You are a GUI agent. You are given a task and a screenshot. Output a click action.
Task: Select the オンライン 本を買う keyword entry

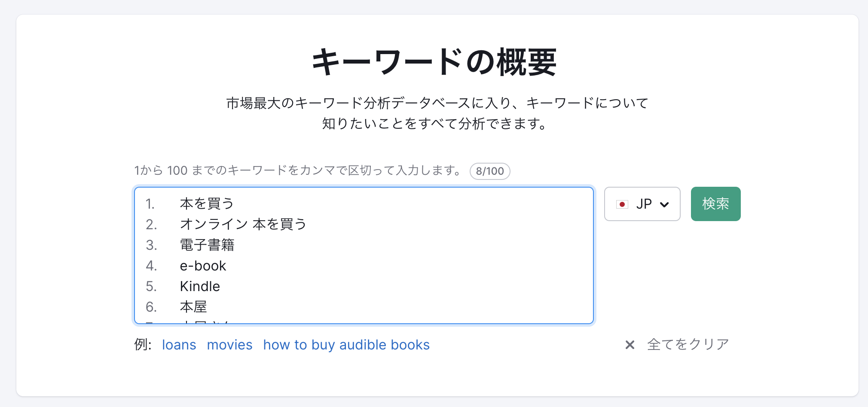[243, 224]
